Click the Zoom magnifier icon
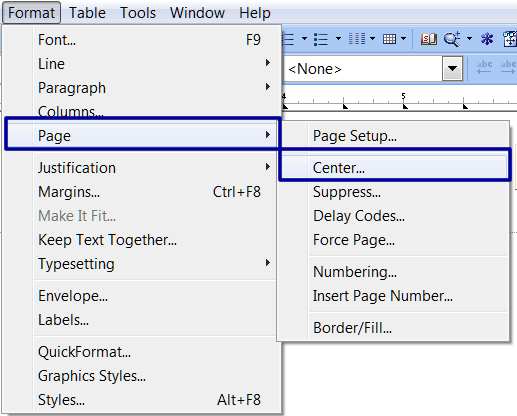The height and width of the screenshot is (416, 517). [452, 39]
